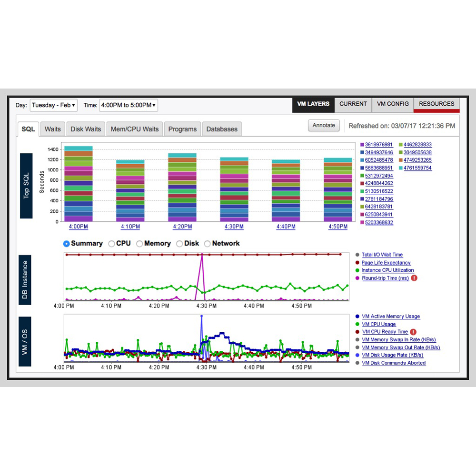This screenshot has width=476, height=476.
Task: Click the VM Active Memory Usage legend dot
Action: click(357, 317)
